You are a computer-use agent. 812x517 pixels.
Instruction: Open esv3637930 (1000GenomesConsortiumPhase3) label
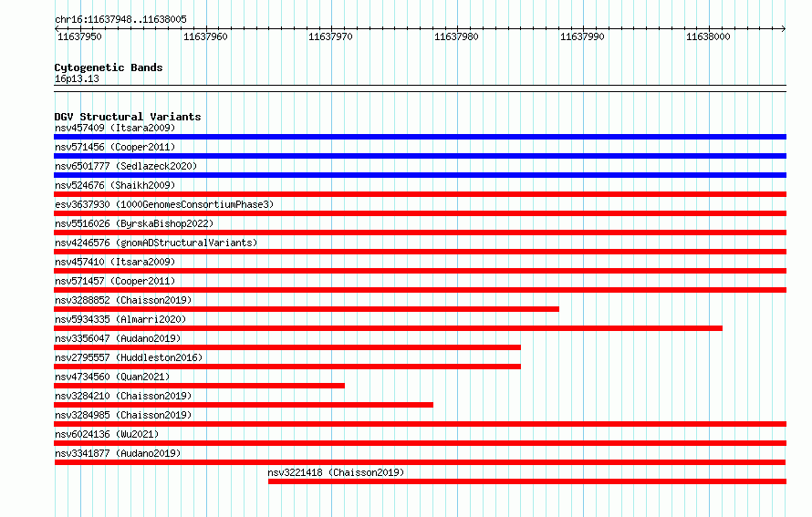164,204
